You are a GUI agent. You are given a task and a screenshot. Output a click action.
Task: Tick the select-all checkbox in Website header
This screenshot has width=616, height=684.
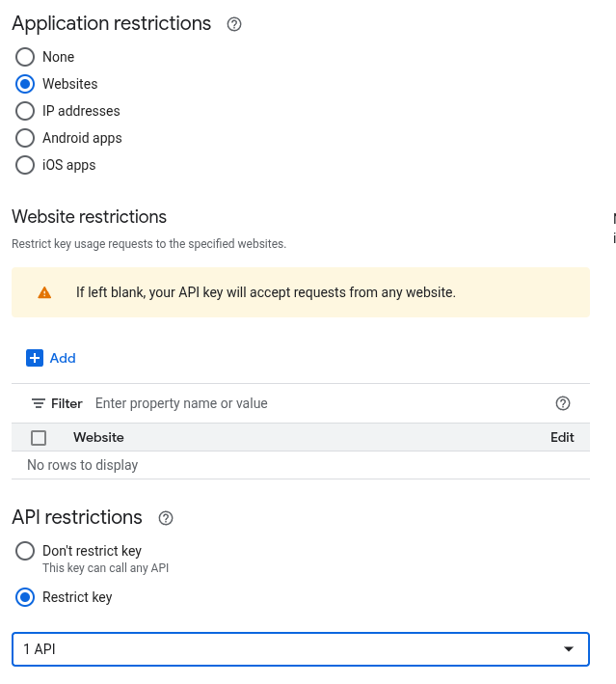[39, 438]
